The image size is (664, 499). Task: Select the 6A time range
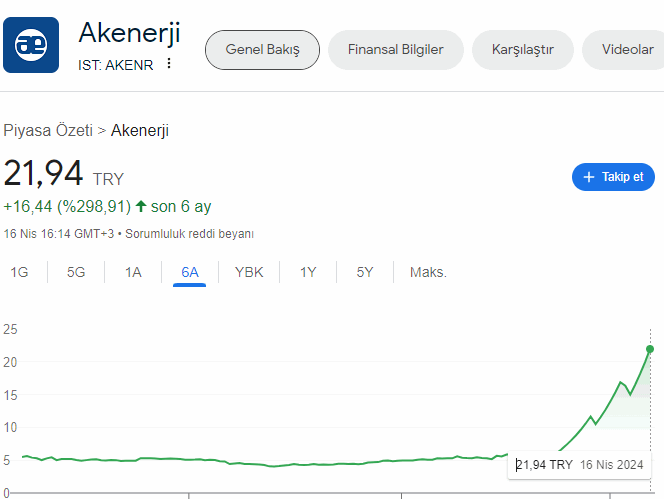190,272
